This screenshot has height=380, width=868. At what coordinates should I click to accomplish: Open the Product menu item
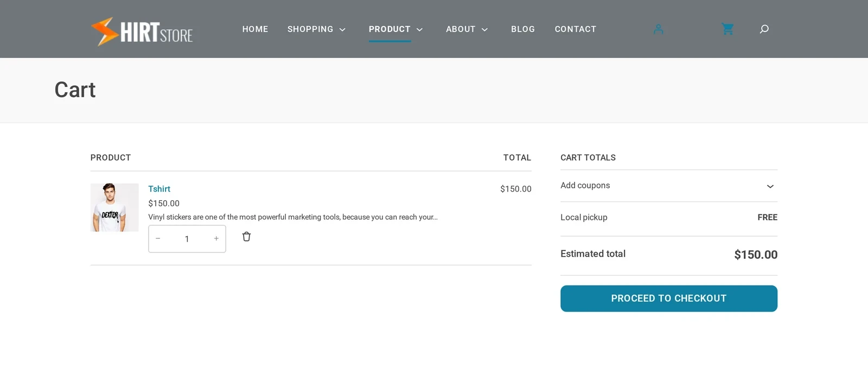[x=390, y=29]
